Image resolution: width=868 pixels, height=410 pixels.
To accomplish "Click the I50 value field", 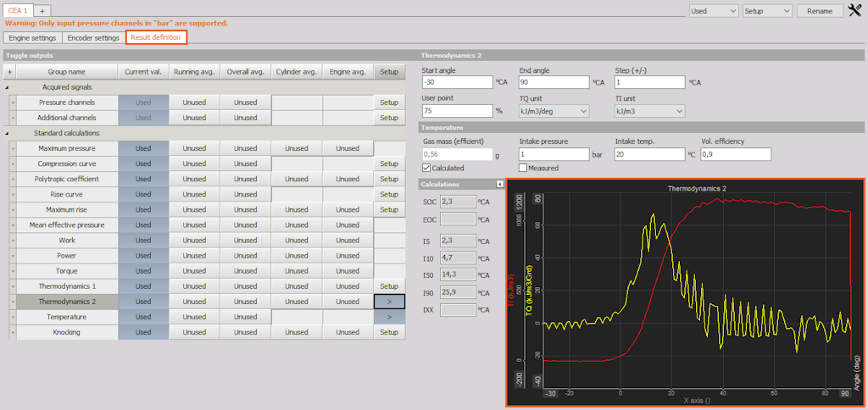I will coord(458,275).
